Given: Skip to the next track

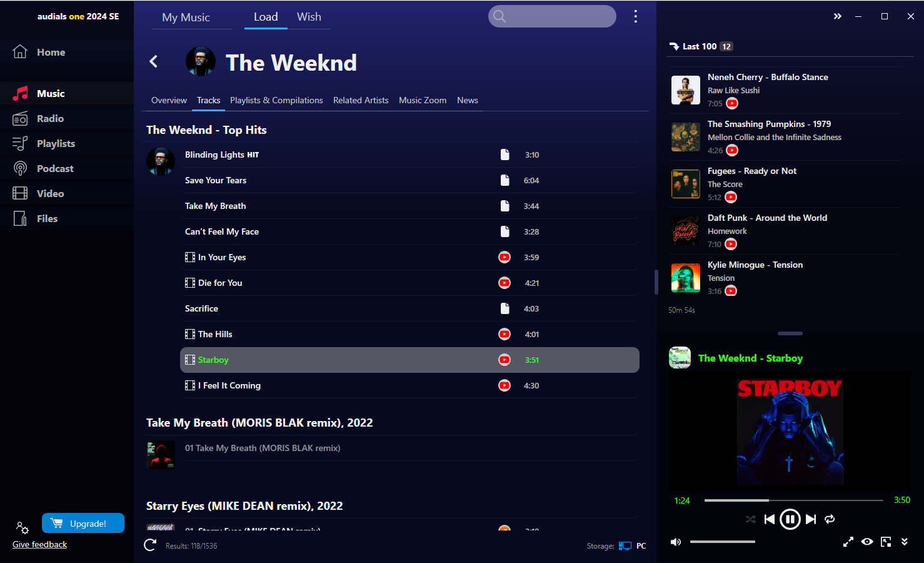Looking at the screenshot, I should coord(811,519).
